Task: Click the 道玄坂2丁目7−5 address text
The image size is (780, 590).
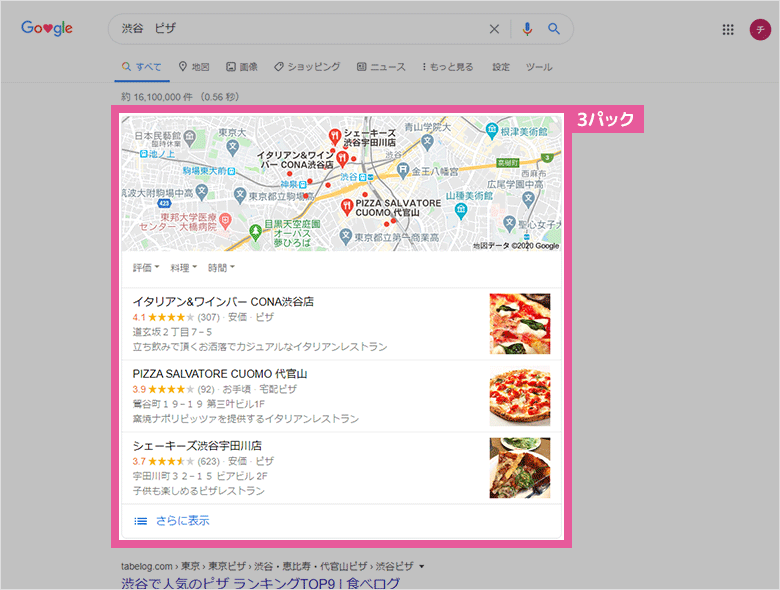Action: coord(172,332)
